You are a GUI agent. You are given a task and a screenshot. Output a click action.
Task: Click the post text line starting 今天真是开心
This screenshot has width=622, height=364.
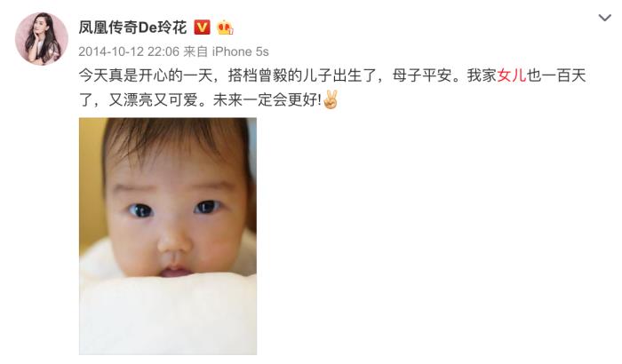tap(332, 75)
